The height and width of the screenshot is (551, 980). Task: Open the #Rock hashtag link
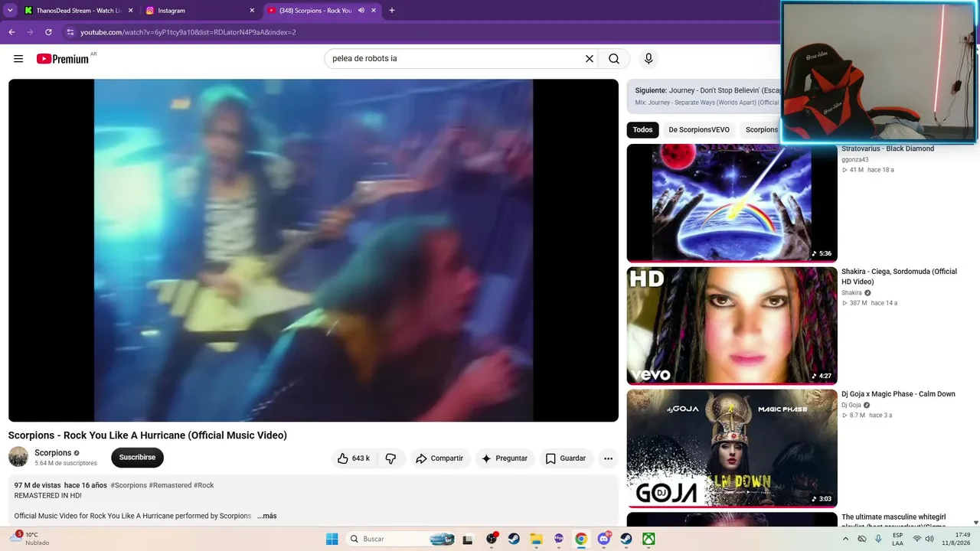tap(204, 485)
